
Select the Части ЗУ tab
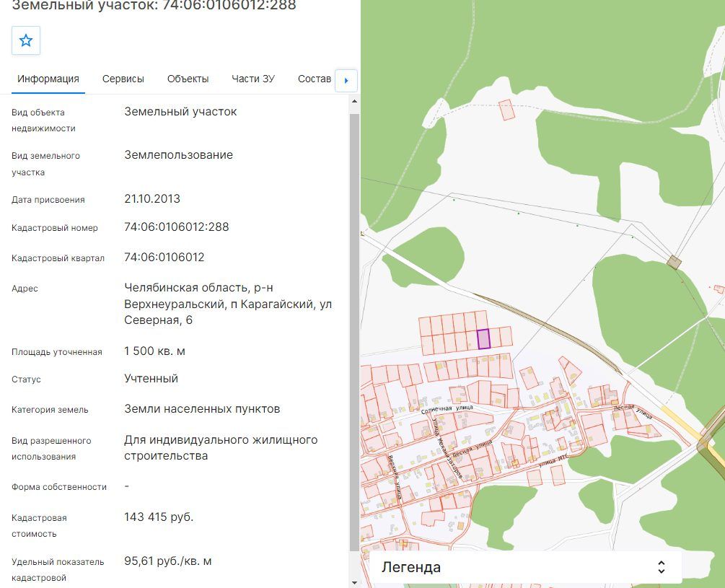point(253,79)
